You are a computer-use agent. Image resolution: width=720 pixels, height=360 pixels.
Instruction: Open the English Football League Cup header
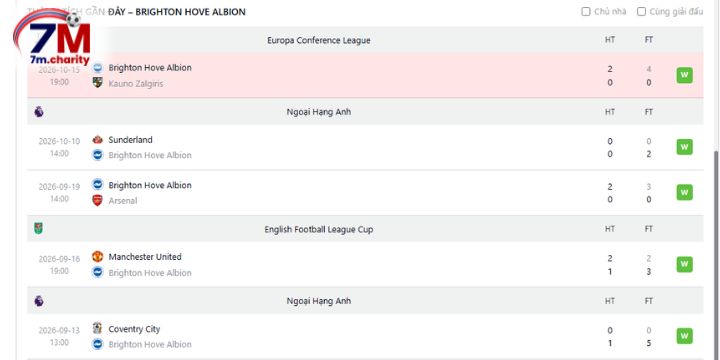point(319,229)
